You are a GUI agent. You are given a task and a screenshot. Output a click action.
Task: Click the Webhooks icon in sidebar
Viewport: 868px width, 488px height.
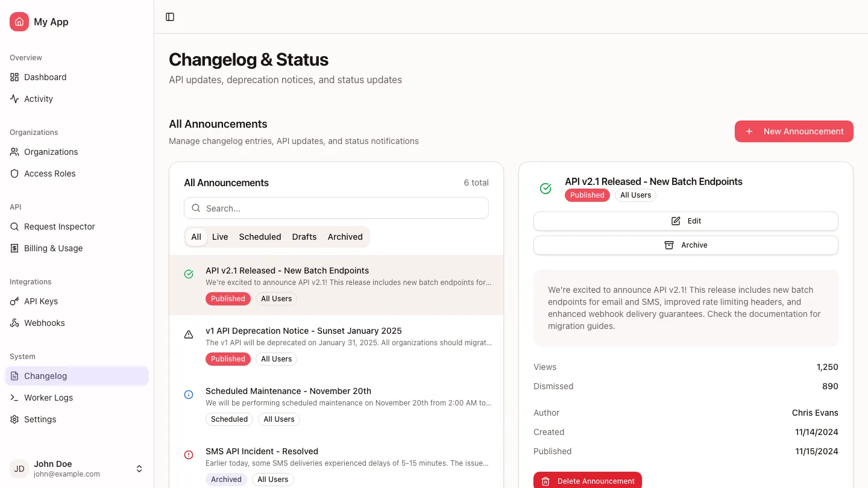click(x=14, y=323)
